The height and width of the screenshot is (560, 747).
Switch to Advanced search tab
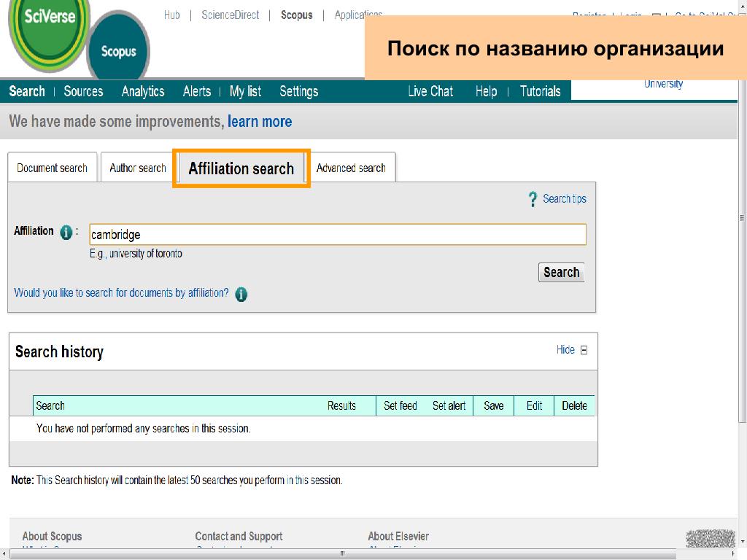pos(351,168)
